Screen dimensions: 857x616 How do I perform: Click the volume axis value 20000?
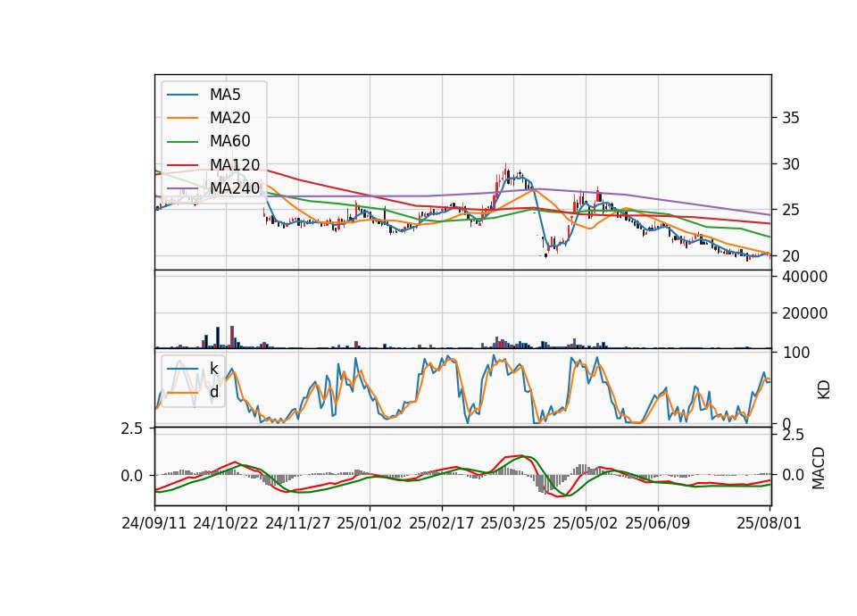pos(804,313)
